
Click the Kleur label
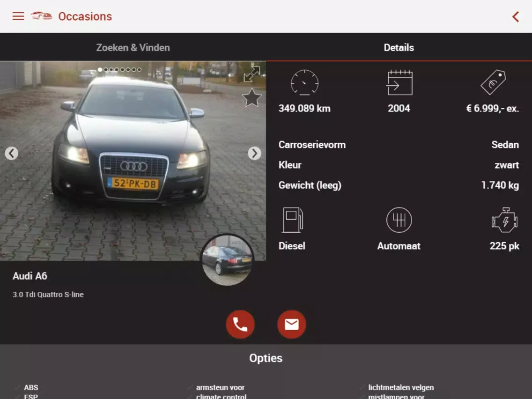(290, 165)
